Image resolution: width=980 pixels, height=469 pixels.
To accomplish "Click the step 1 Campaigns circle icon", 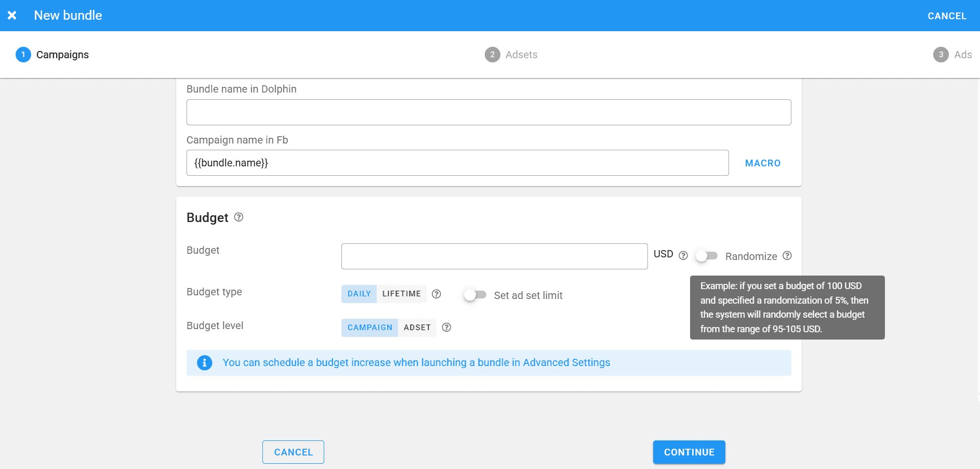I will (x=23, y=55).
